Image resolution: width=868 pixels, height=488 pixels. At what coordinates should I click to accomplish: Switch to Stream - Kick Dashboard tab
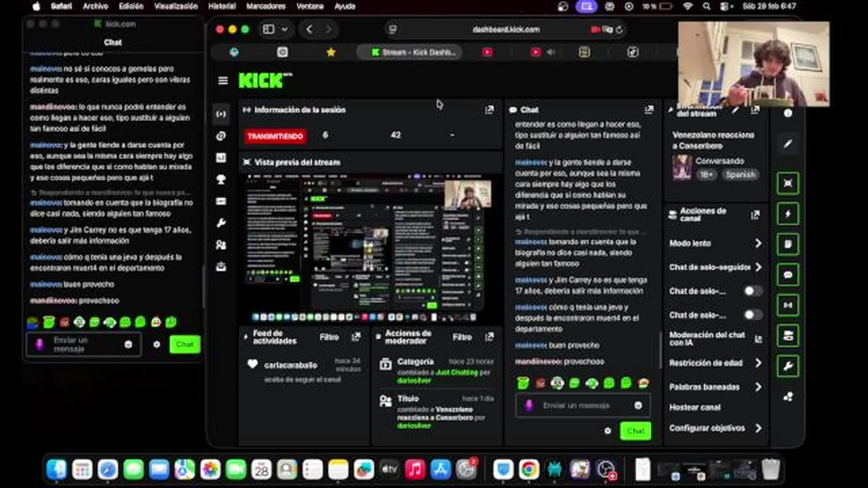coord(410,52)
